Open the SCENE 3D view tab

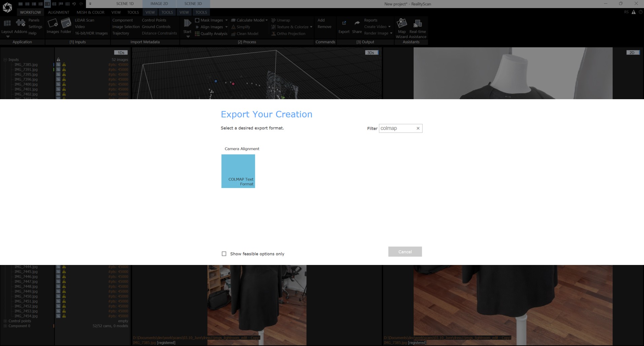pyautogui.click(x=192, y=4)
